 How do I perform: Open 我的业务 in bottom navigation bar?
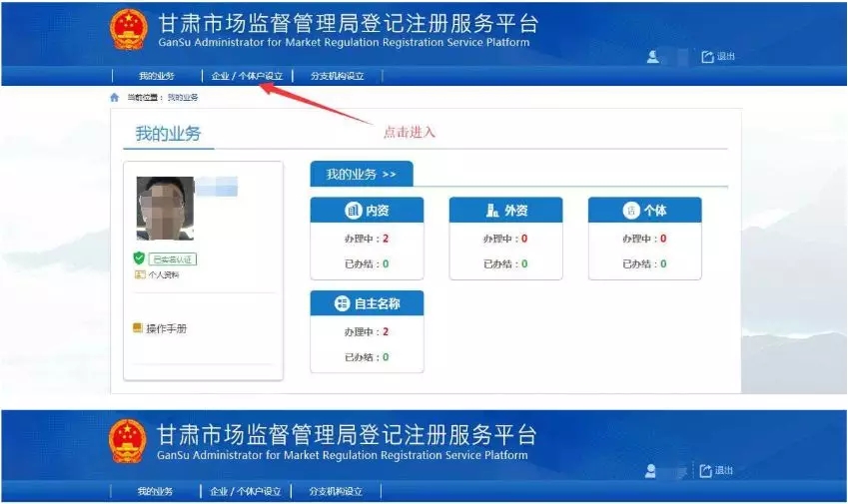[155, 492]
